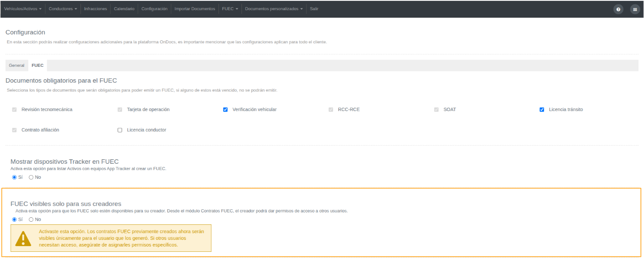Click the warning triangle alert icon
Image resolution: width=644 pixels, height=262 pixels.
(x=23, y=238)
